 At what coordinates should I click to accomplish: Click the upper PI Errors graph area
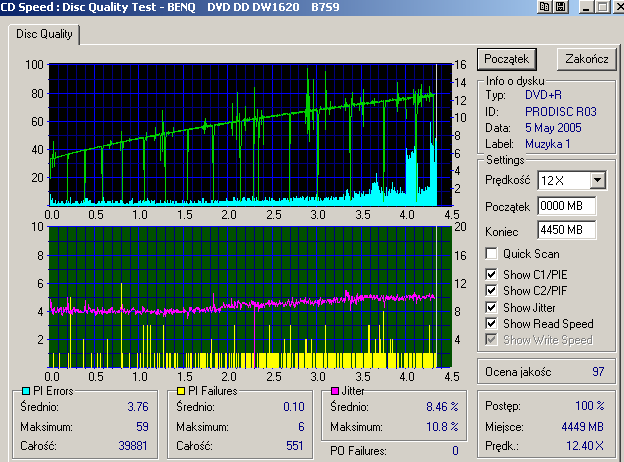tap(250, 135)
